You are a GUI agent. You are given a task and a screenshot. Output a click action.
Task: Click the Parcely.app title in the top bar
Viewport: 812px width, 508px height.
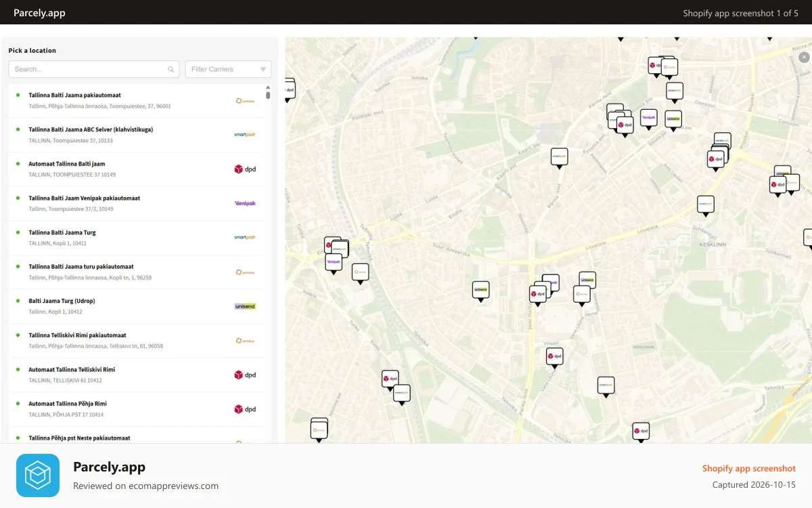[39, 13]
